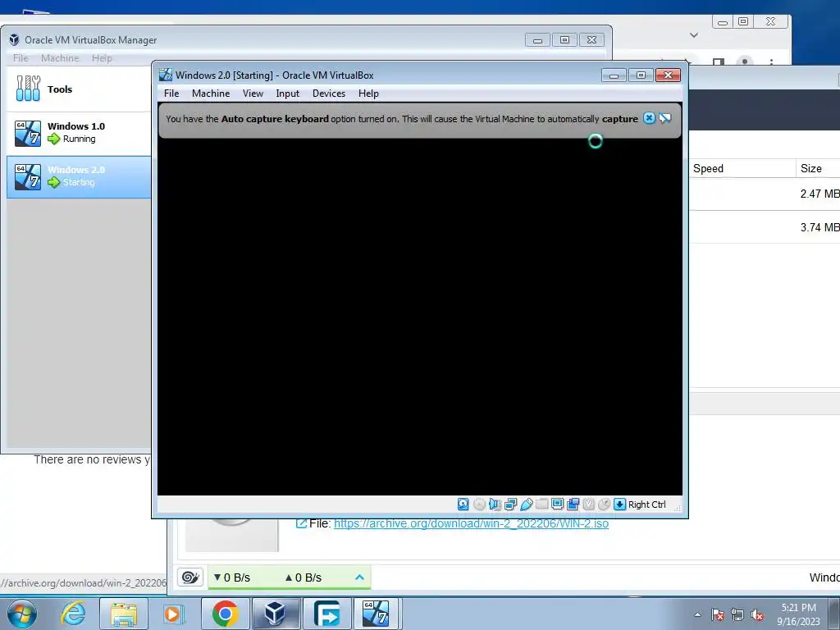Dismiss the Auto capture keyboard notification

pos(649,118)
